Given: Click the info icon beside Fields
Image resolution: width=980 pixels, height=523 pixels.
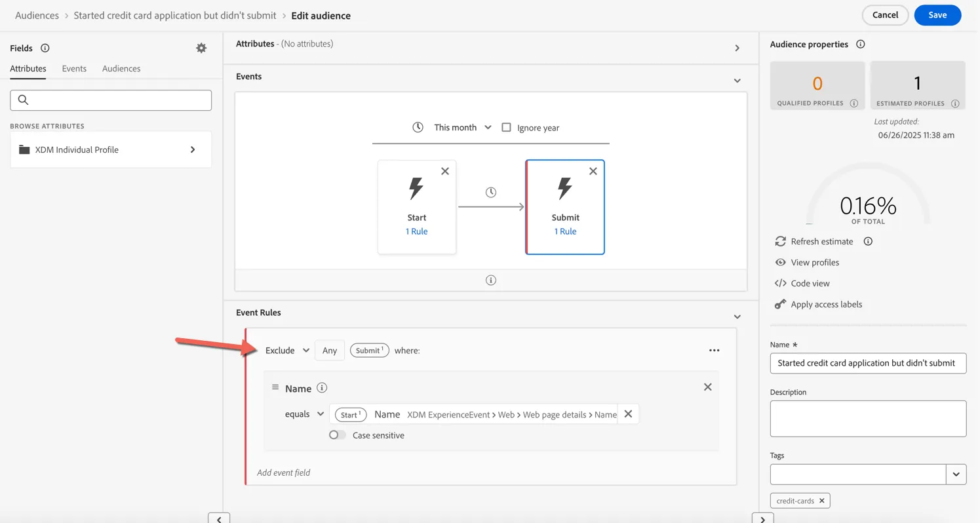Looking at the screenshot, I should [x=45, y=48].
